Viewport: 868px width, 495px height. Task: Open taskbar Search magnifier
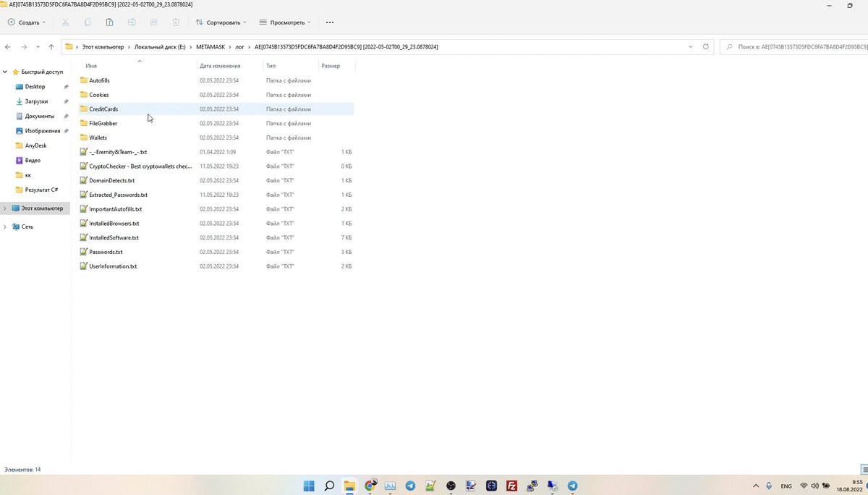click(x=329, y=486)
